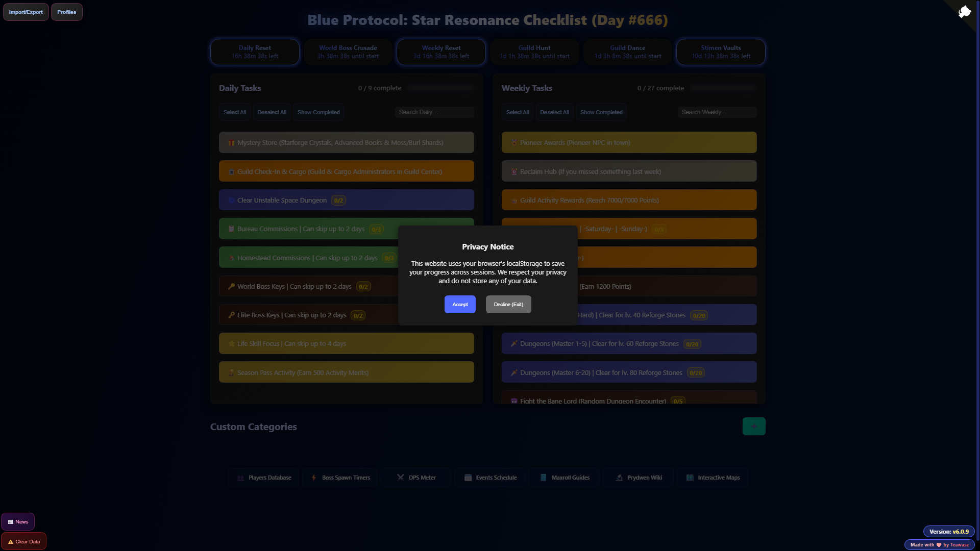Select the Weekly Reset timer tab
The height and width of the screenshot is (551, 980).
tap(441, 52)
